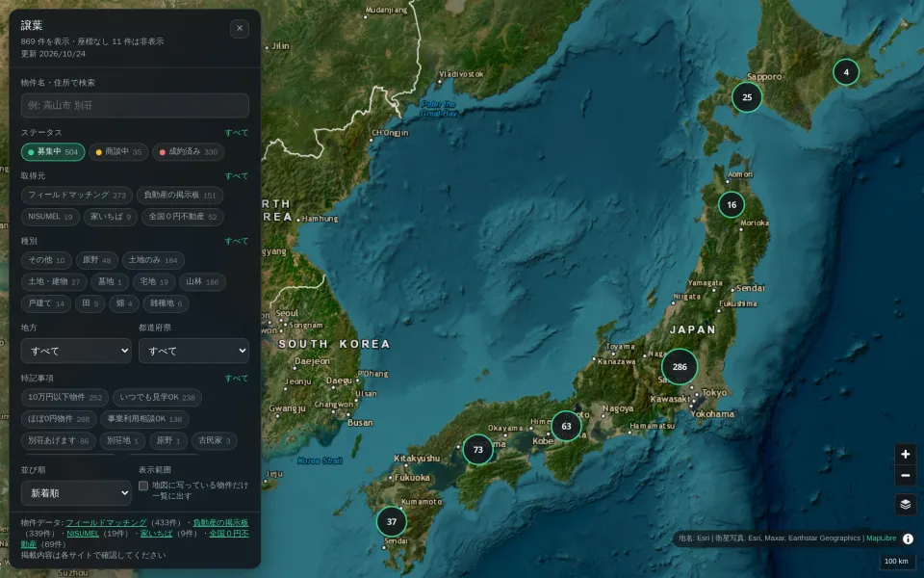Screen dimensions: 924x578
Task: Select the 戸建て 14 type chip
Action: click(46, 303)
